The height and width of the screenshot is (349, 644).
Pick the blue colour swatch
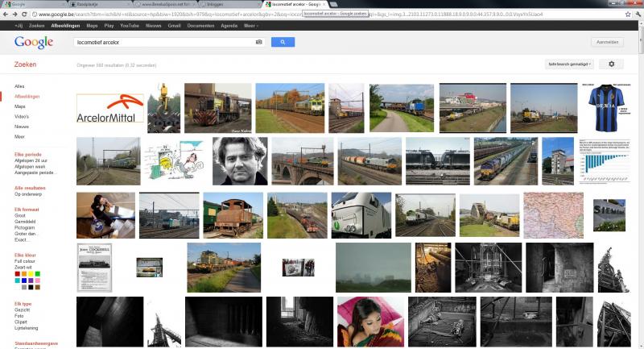click(24, 280)
